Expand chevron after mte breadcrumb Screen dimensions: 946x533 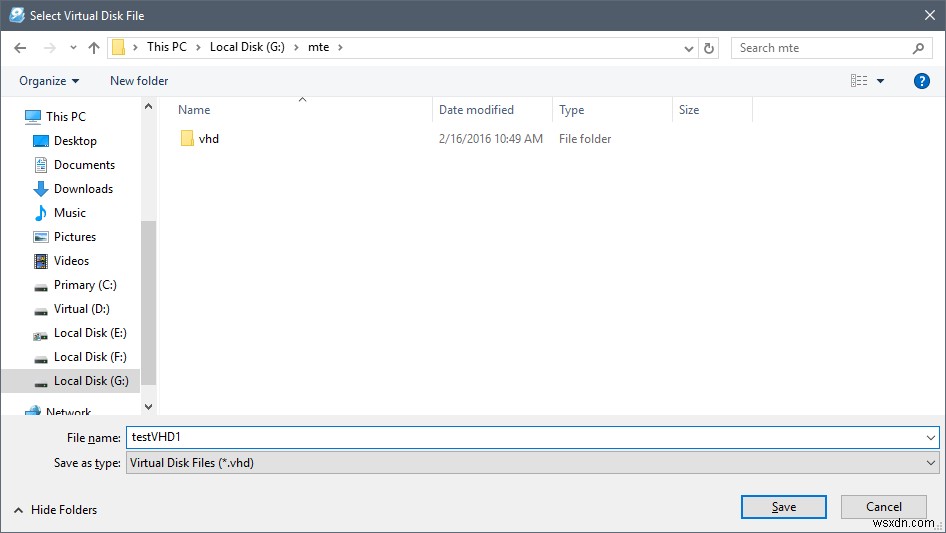pyautogui.click(x=340, y=47)
